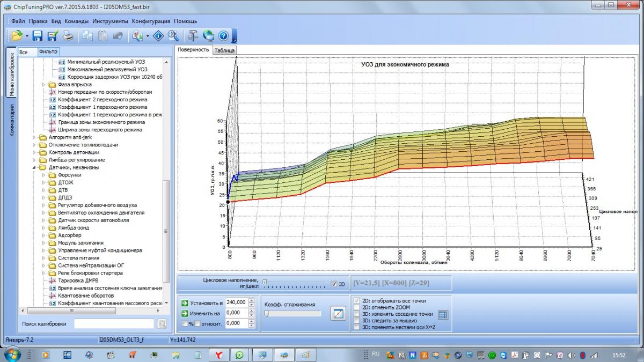Click the magnifier search icon in toolbar
The height and width of the screenshot is (362, 644).
coord(173,36)
